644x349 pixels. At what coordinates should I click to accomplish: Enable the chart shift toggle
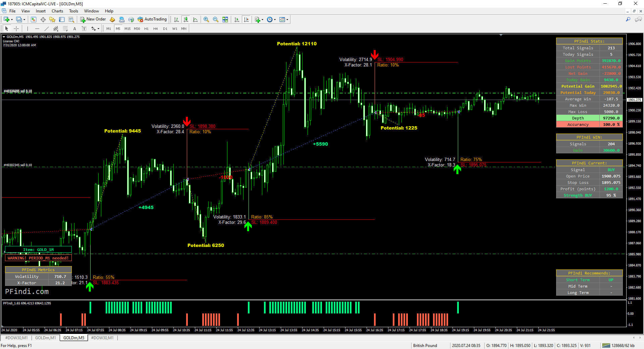(x=246, y=19)
